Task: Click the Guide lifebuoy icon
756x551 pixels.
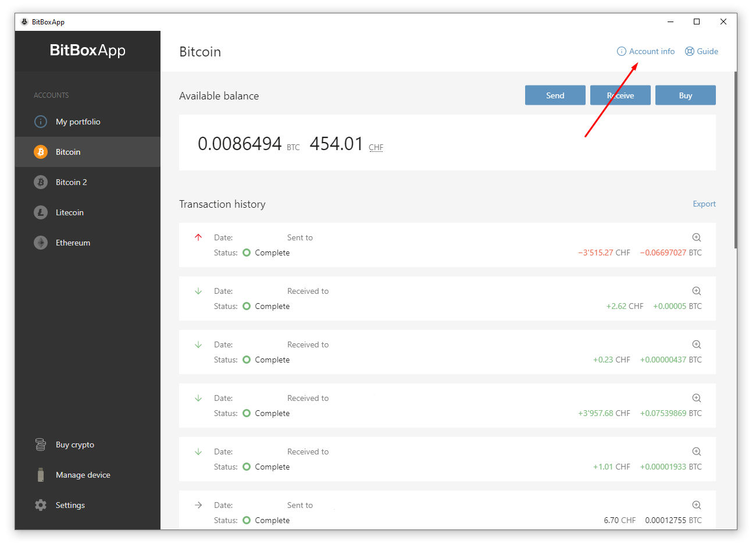Action: coord(690,51)
